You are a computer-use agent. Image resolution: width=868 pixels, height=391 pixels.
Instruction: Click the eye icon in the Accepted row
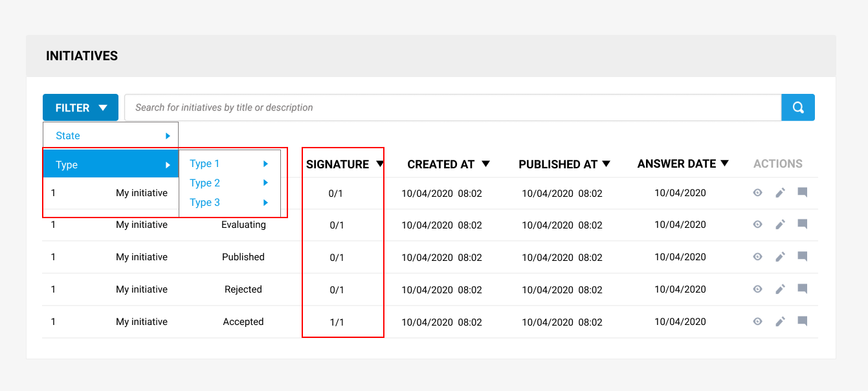pos(757,321)
